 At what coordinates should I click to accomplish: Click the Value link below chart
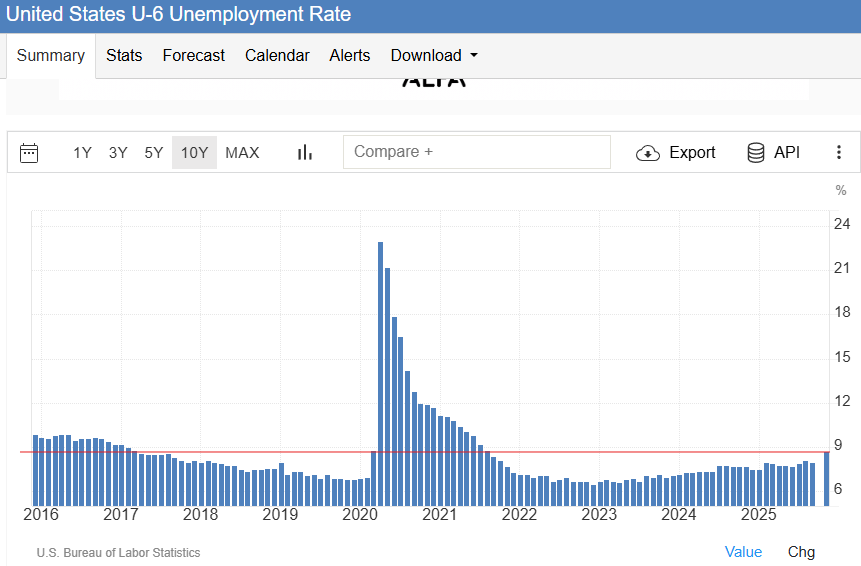tap(743, 552)
